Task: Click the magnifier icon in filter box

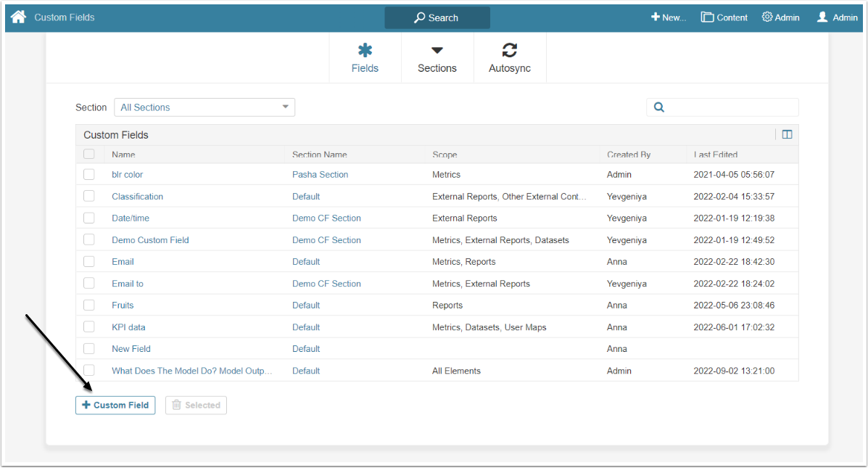Action: pos(659,107)
